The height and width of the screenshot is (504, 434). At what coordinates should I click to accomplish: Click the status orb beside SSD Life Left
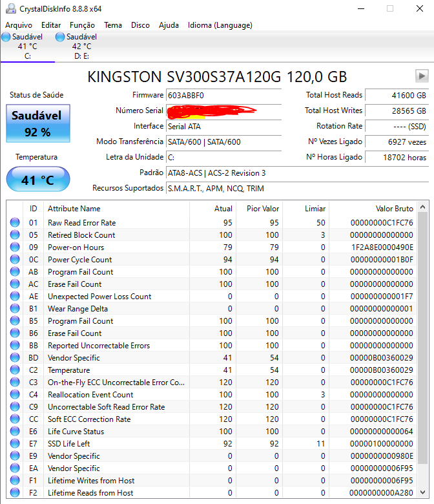[15, 444]
